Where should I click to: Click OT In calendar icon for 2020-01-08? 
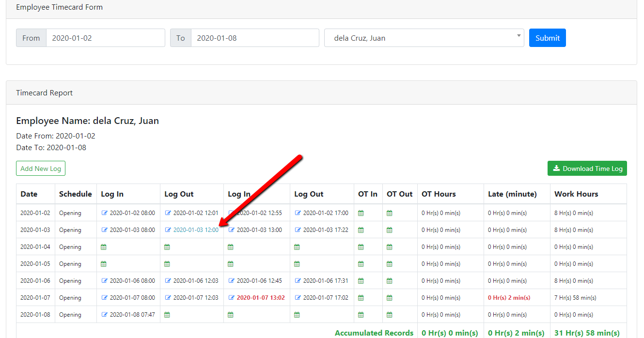click(361, 315)
